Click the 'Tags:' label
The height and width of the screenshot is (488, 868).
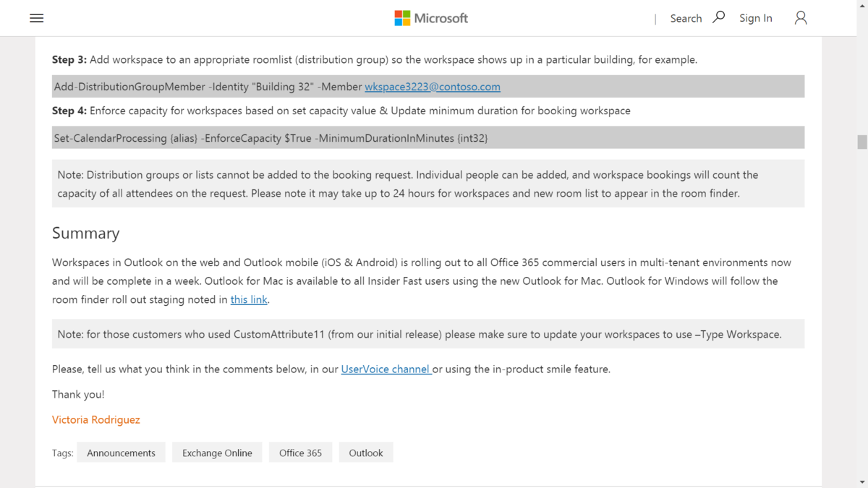(63, 453)
